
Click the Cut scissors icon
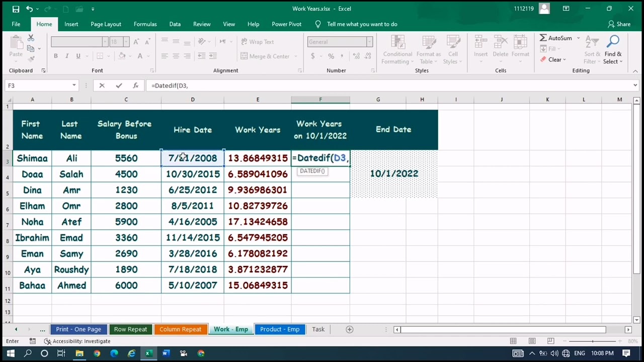31,38
